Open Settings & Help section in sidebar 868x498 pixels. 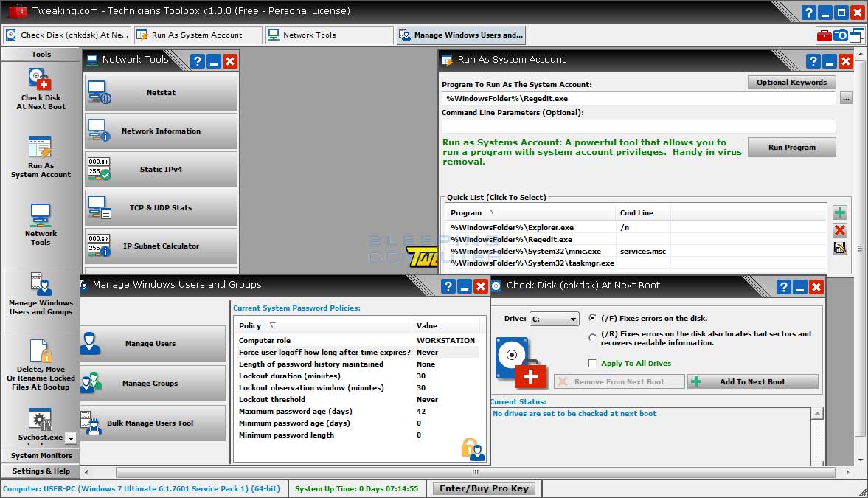point(41,471)
